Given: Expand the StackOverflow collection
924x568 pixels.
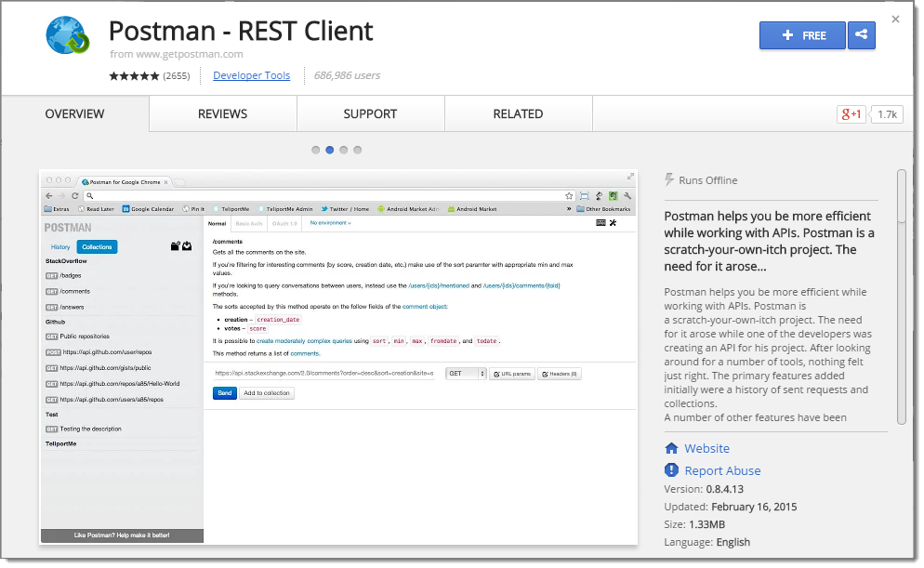Looking at the screenshot, I should click(x=66, y=261).
